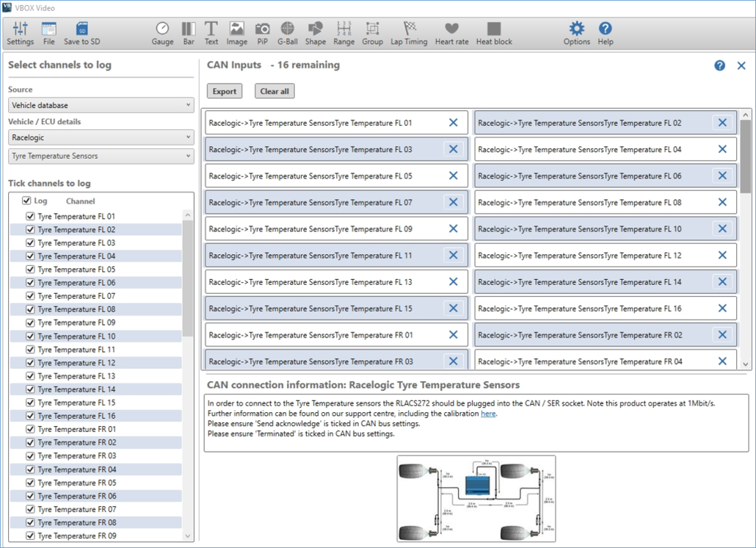756x548 pixels.
Task: Insert a Text element
Action: click(211, 33)
